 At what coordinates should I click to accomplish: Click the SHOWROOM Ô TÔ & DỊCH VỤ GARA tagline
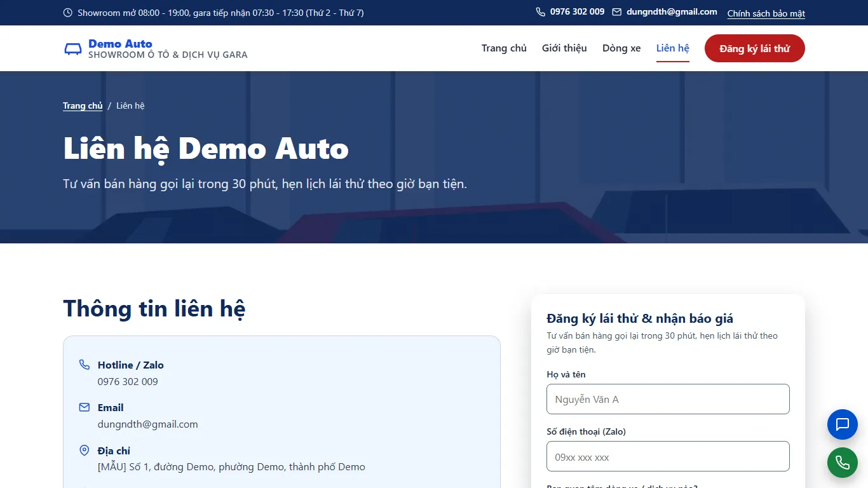[168, 55]
